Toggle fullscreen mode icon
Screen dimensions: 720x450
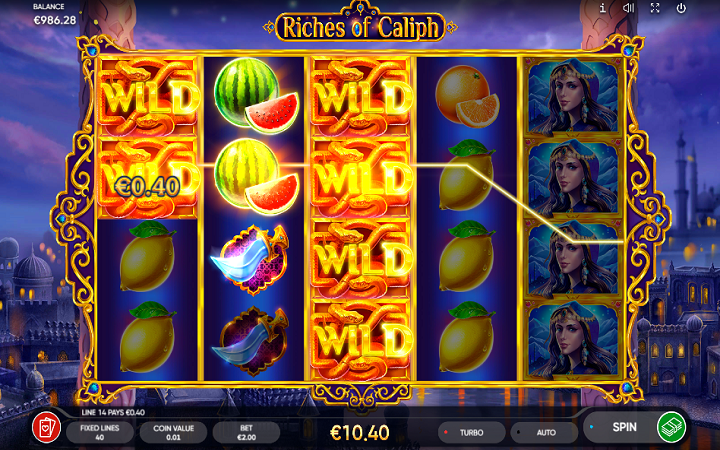(x=655, y=8)
